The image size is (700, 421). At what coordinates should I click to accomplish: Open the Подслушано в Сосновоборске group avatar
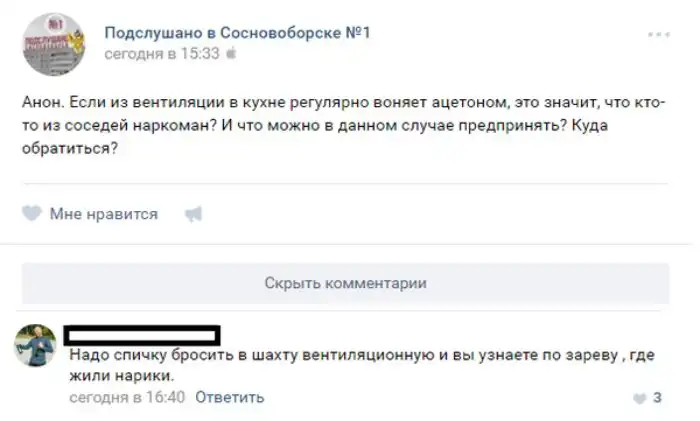(52, 44)
